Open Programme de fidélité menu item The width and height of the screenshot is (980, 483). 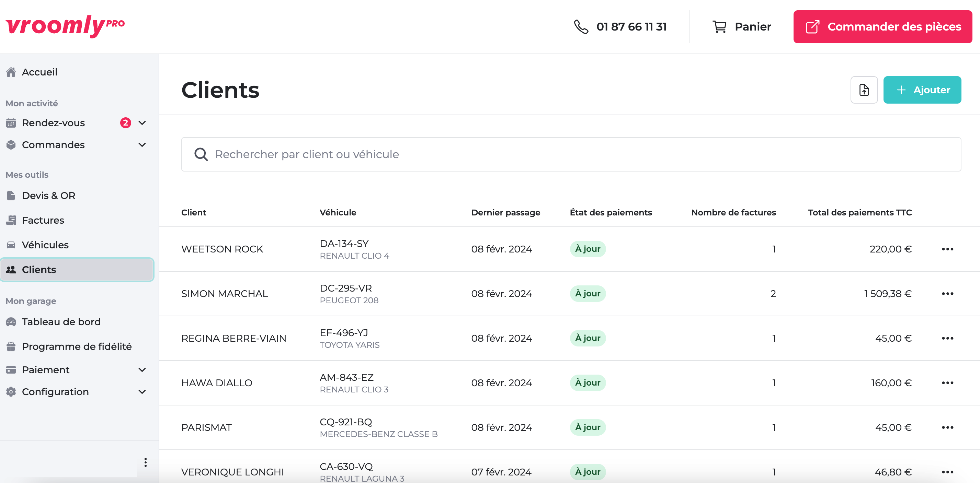tap(77, 346)
